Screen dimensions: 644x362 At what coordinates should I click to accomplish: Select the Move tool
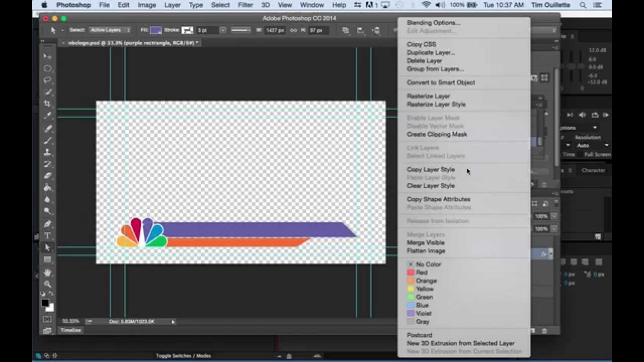pos(48,56)
